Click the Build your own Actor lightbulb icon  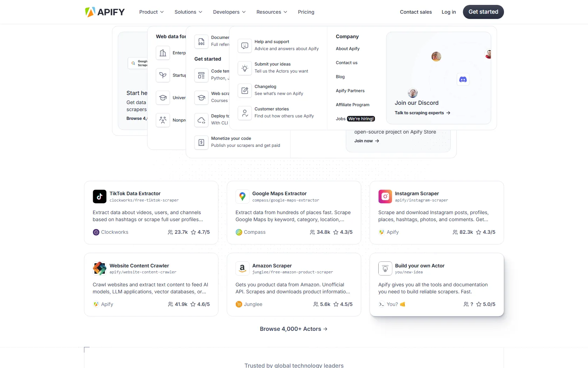[x=385, y=269]
